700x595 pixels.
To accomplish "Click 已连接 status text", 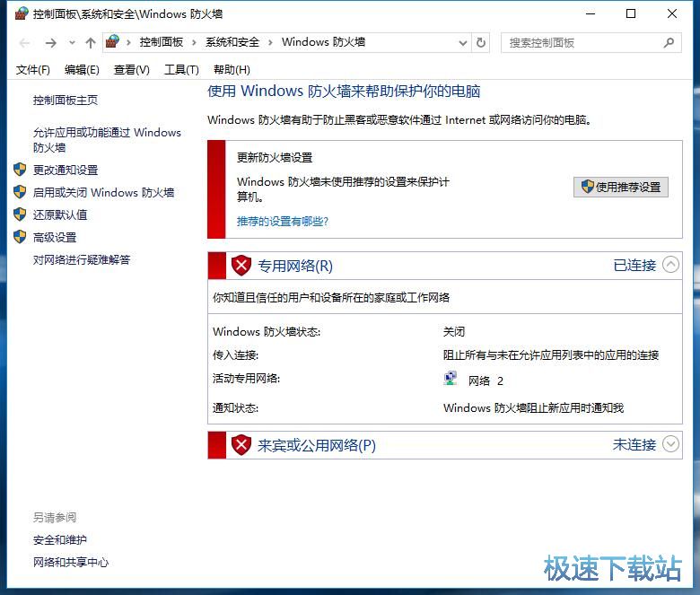I will pos(634,266).
